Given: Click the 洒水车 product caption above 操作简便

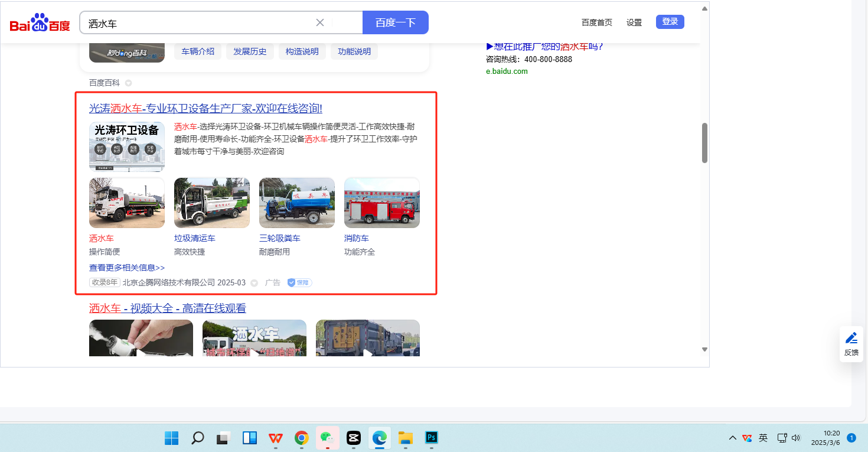Looking at the screenshot, I should click(x=101, y=238).
